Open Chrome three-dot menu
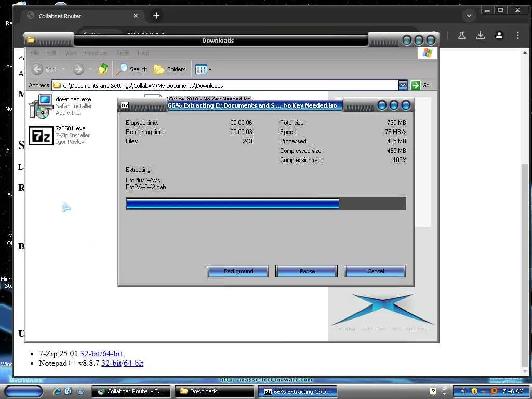532x399 pixels. point(518,35)
